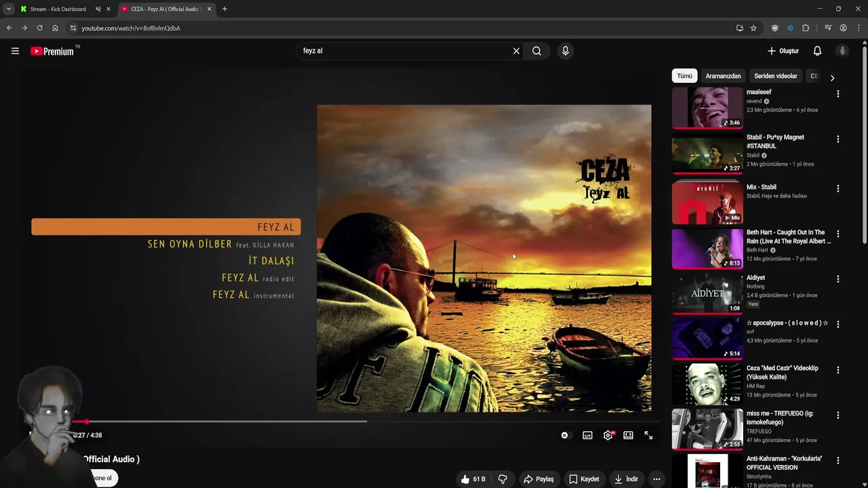The height and width of the screenshot is (488, 868).
Task: Open 'Anti-Kahraman Korkularla' video title
Action: (785, 463)
